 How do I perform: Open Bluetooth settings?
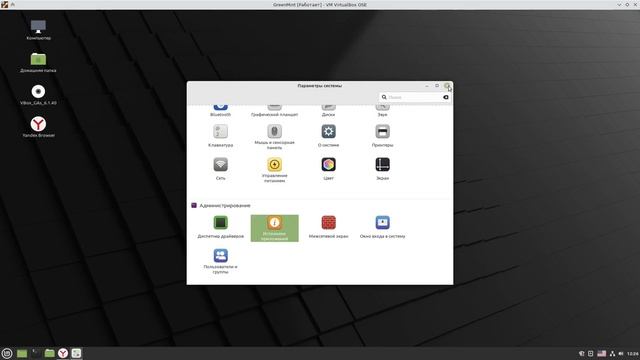coord(220,110)
